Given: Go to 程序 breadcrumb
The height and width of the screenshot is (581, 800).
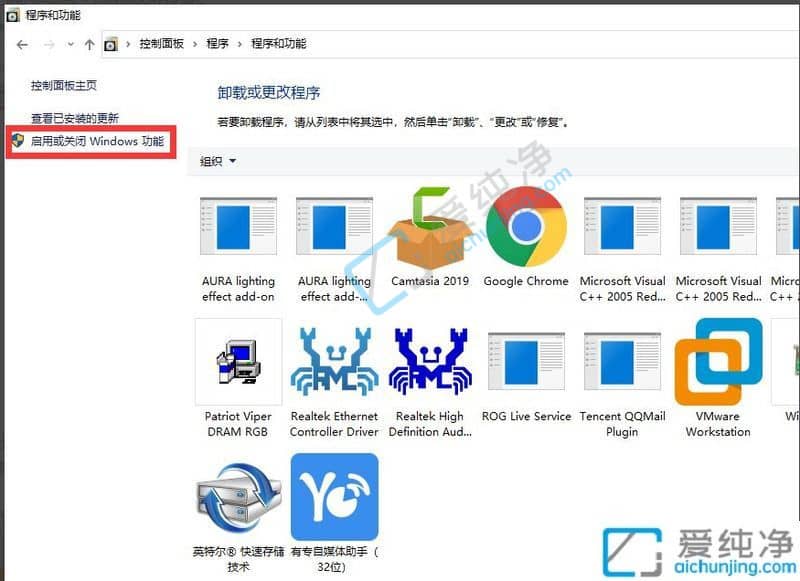Looking at the screenshot, I should tap(217, 44).
